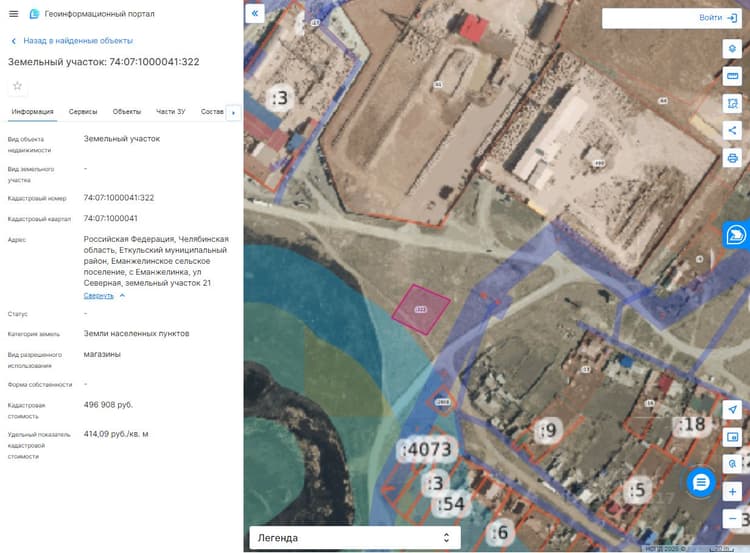Click parcel label :9 on the map

pos(548,431)
